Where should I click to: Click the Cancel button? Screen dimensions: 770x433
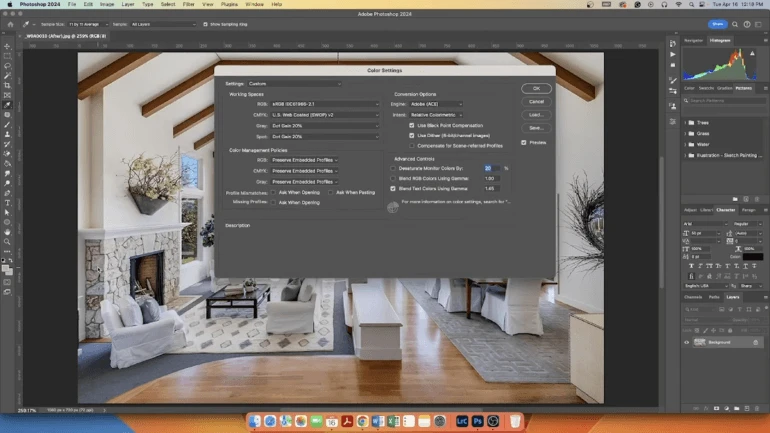tap(536, 101)
